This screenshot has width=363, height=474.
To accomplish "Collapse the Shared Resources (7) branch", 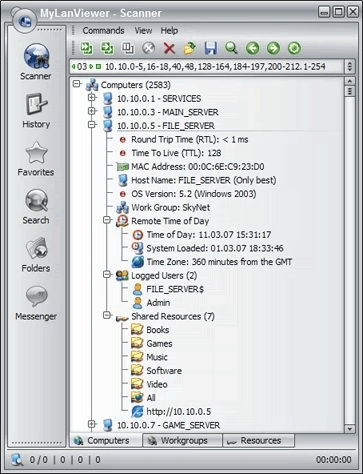I will pyautogui.click(x=107, y=315).
